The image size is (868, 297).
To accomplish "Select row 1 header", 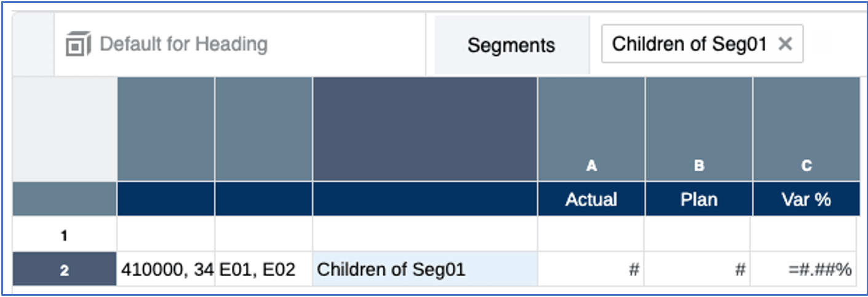I will (x=64, y=235).
